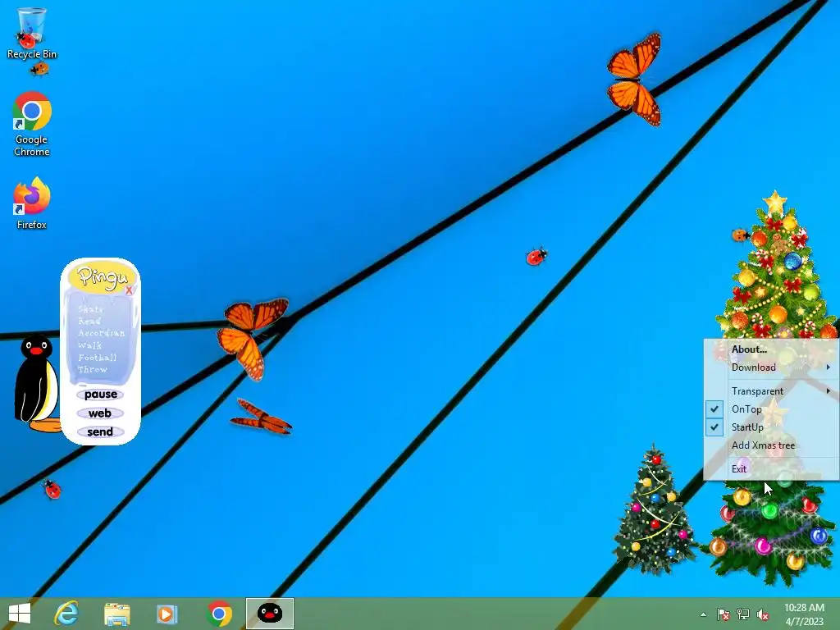Toggle the StartUp option checkmark
The width and height of the screenshot is (840, 630).
click(x=714, y=427)
